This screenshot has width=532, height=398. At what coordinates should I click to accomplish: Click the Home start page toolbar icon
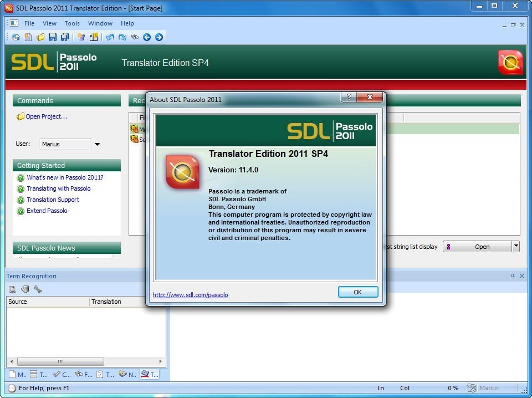tap(16, 37)
